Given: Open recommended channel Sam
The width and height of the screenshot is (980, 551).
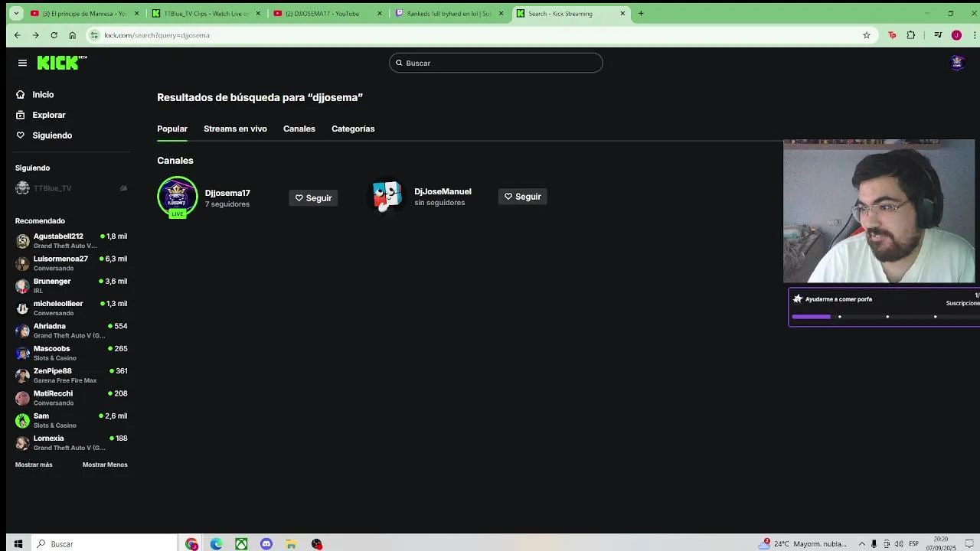Looking at the screenshot, I should [71, 420].
